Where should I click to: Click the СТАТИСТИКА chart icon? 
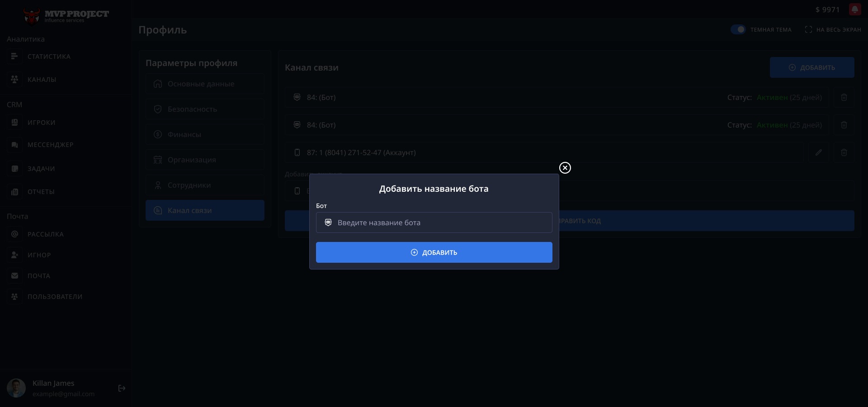[x=14, y=57]
